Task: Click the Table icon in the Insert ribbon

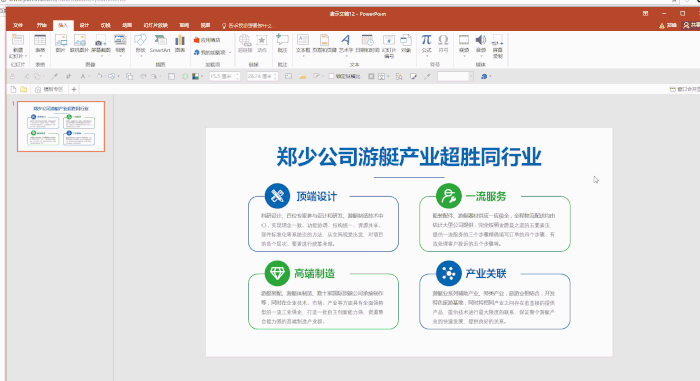Action: (x=40, y=41)
